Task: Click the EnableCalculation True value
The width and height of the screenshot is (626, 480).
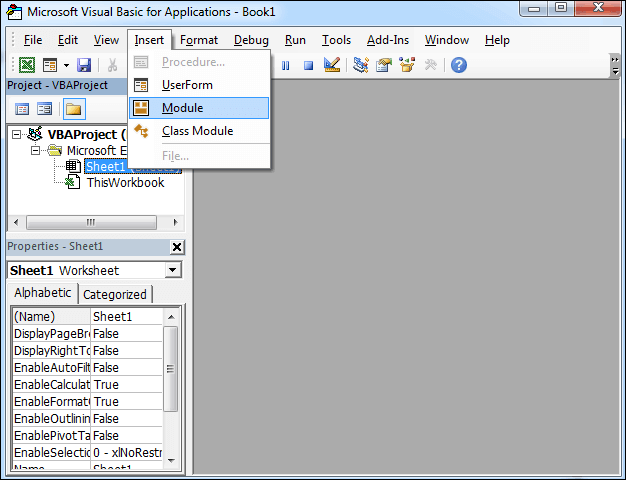Action: click(x=127, y=385)
